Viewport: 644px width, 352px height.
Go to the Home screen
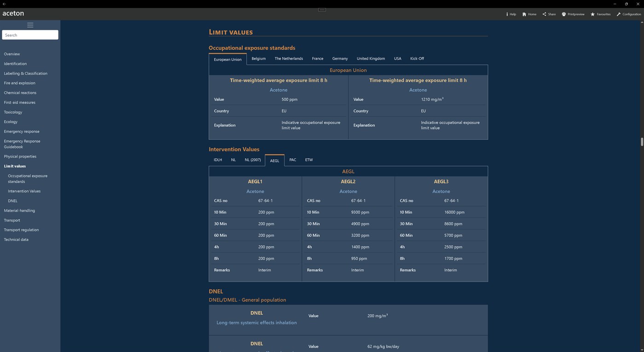[x=529, y=14]
